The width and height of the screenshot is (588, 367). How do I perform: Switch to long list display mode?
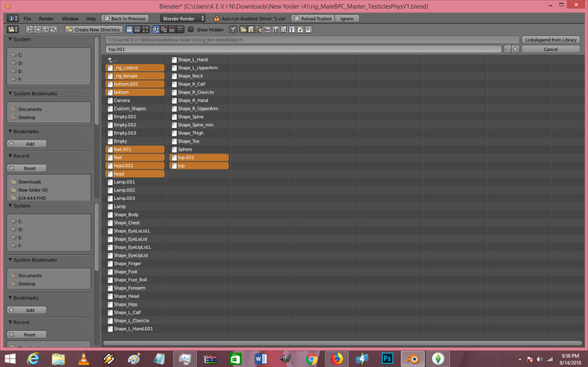point(137,29)
